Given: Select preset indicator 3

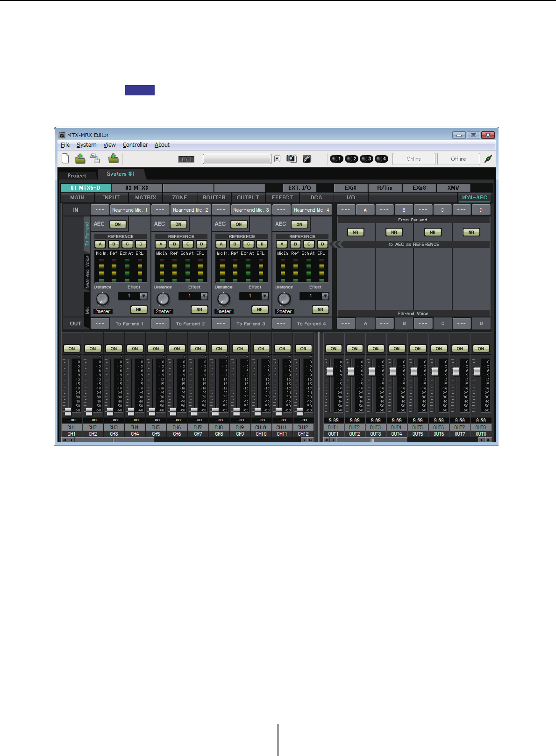Looking at the screenshot, I should pyautogui.click(x=366, y=159).
